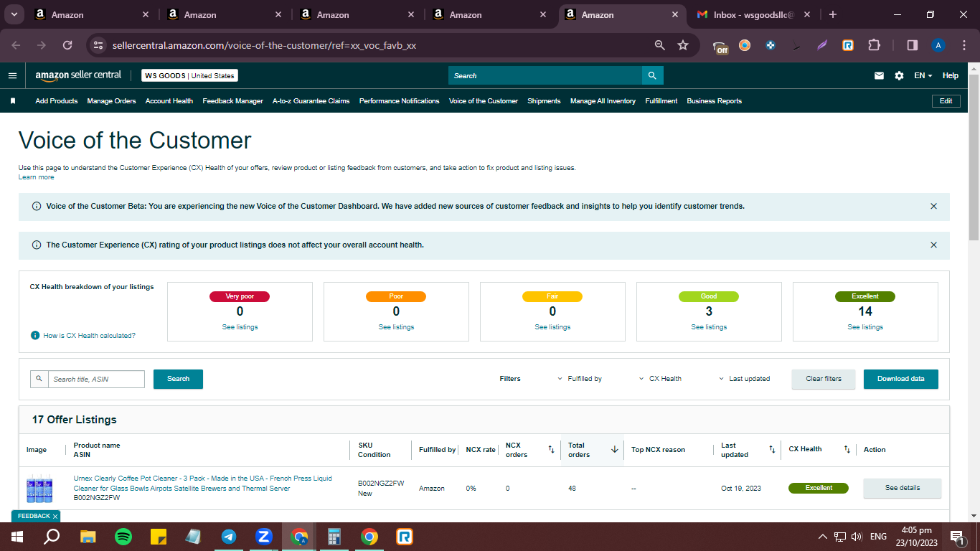The width and height of the screenshot is (980, 551).
Task: Click the Urnex product thumbnail image
Action: pyautogui.click(x=39, y=489)
